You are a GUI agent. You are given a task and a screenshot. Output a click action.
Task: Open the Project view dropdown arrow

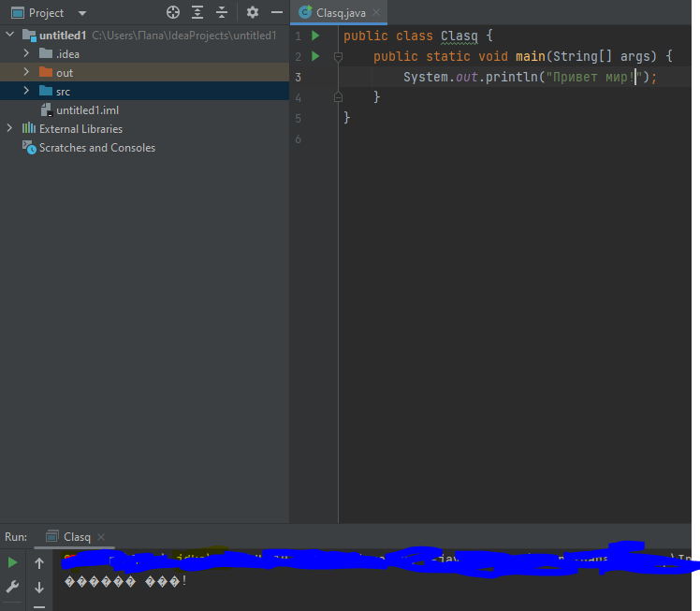pos(82,13)
